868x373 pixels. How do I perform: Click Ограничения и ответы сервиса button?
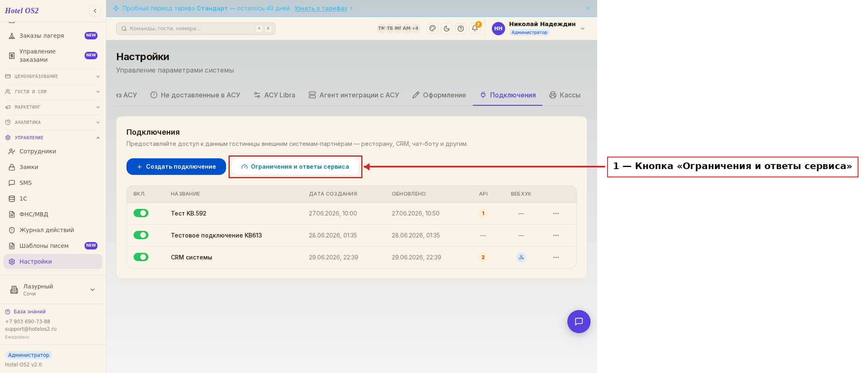pos(295,167)
